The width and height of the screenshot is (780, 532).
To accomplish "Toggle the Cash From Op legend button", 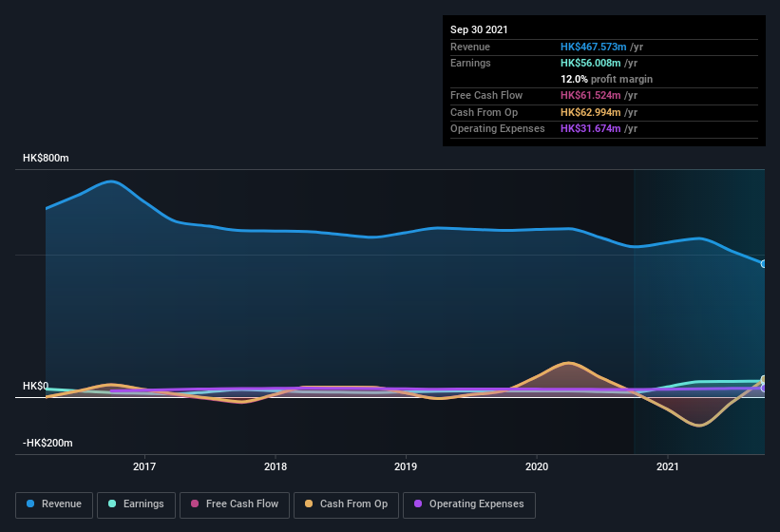I will pos(346,504).
